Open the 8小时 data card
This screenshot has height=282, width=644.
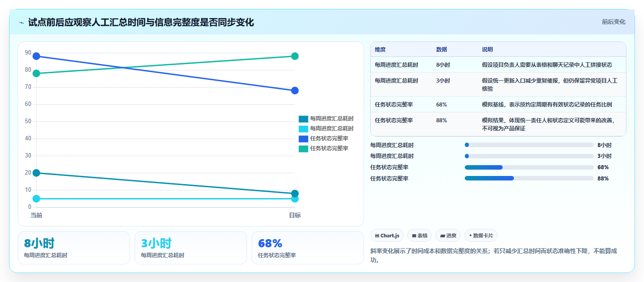click(x=74, y=248)
